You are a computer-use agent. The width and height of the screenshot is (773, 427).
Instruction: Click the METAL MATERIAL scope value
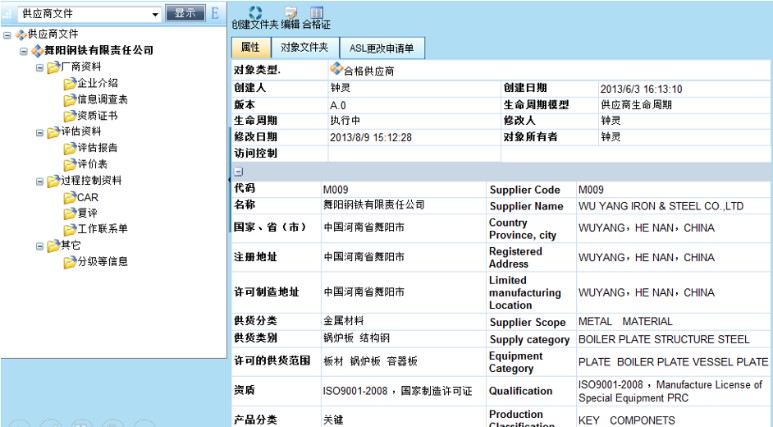coord(625,321)
